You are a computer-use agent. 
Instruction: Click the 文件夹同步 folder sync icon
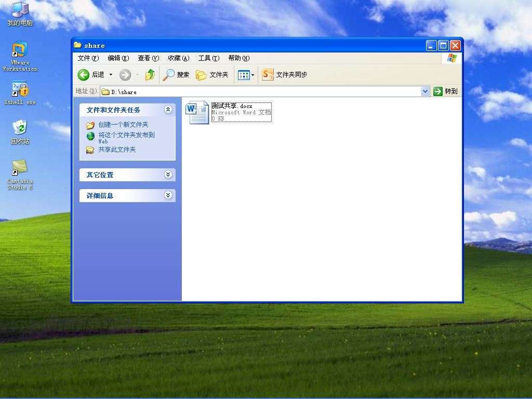[268, 75]
